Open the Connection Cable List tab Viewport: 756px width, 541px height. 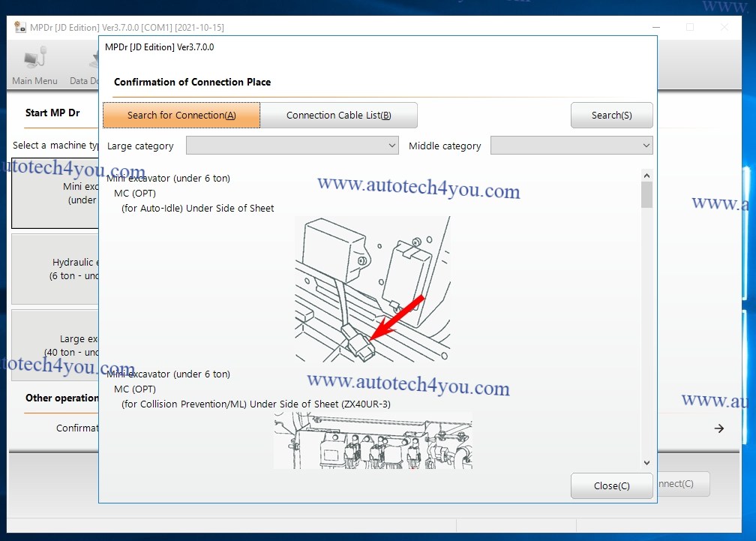point(338,116)
